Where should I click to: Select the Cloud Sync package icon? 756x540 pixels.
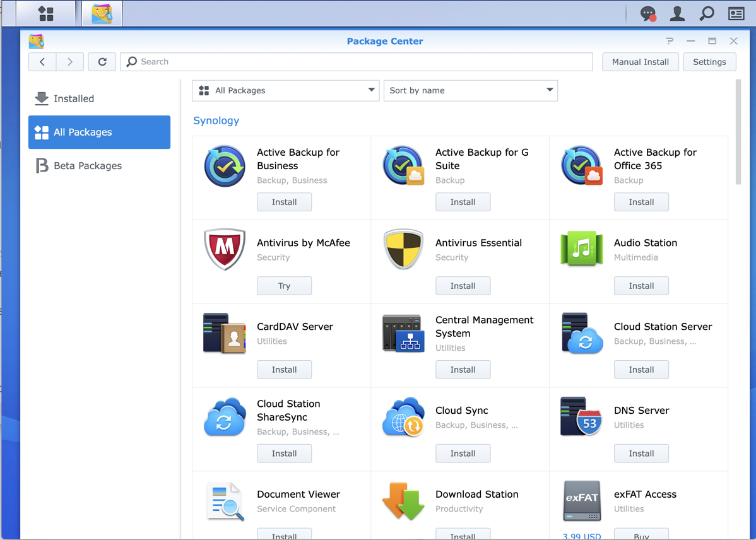click(403, 417)
